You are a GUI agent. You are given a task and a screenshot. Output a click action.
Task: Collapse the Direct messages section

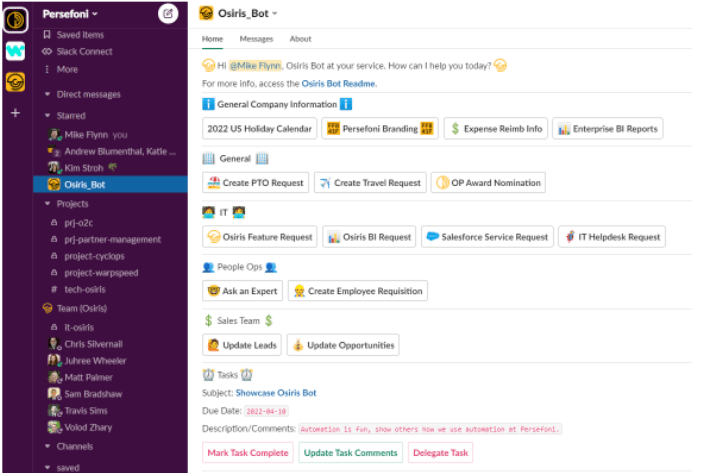(x=47, y=94)
